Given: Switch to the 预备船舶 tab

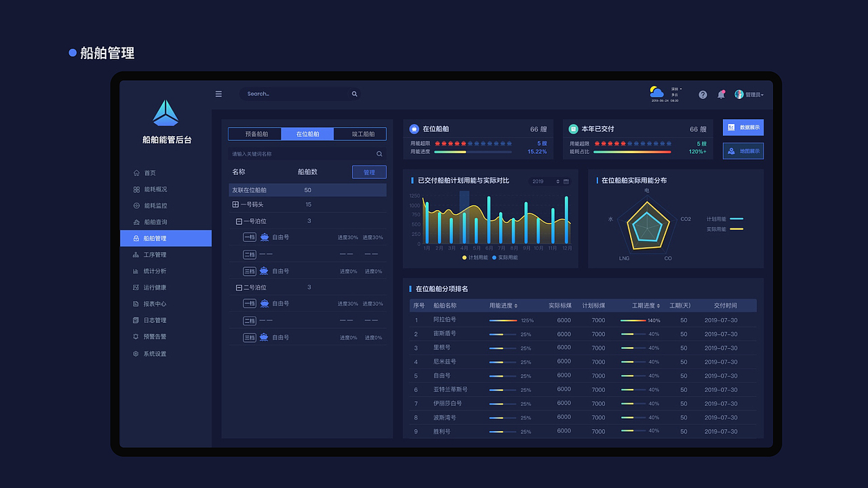Looking at the screenshot, I should pyautogui.click(x=255, y=134).
